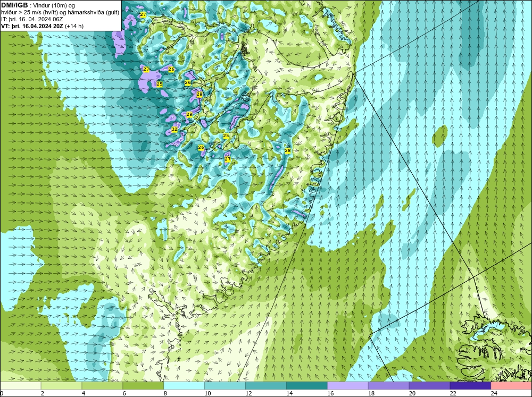Click the 'Vindur (10m) og' header text
This screenshot has width=532, height=397.
[55, 6]
